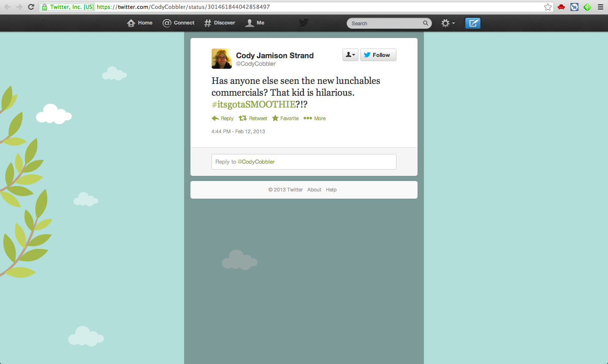Retweet this tweet
This screenshot has height=364, width=608.
(253, 119)
